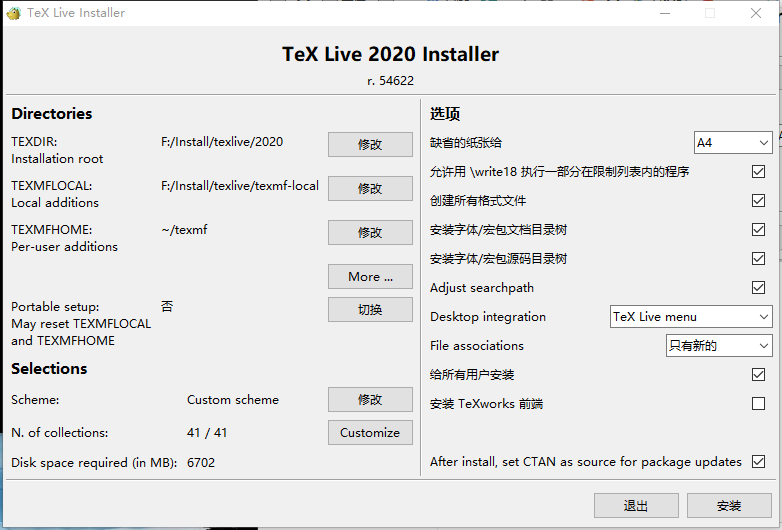Viewport: 782px width, 530px height.
Task: Toggle the set CTAN as source checkbox
Action: pyautogui.click(x=758, y=462)
